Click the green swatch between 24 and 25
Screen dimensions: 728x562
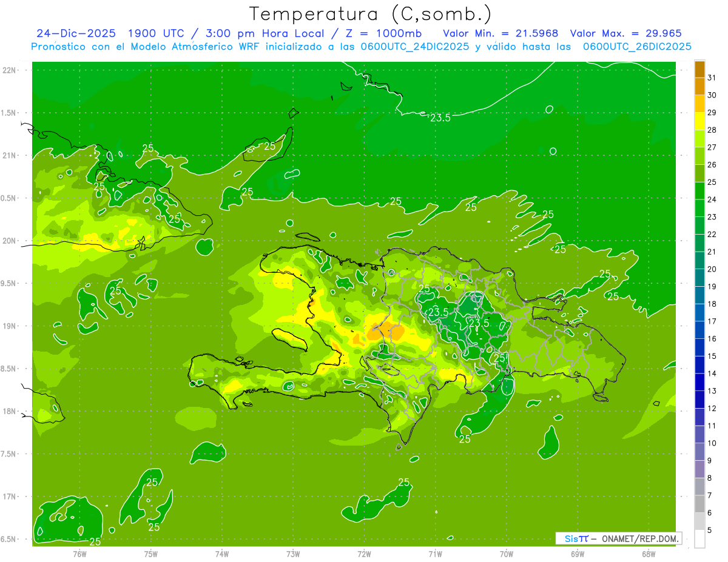coord(699,191)
